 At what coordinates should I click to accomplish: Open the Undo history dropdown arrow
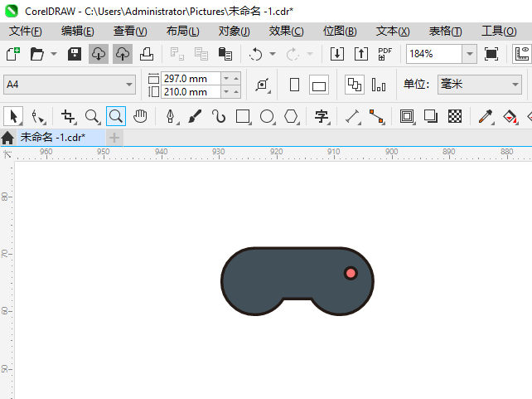click(x=273, y=54)
